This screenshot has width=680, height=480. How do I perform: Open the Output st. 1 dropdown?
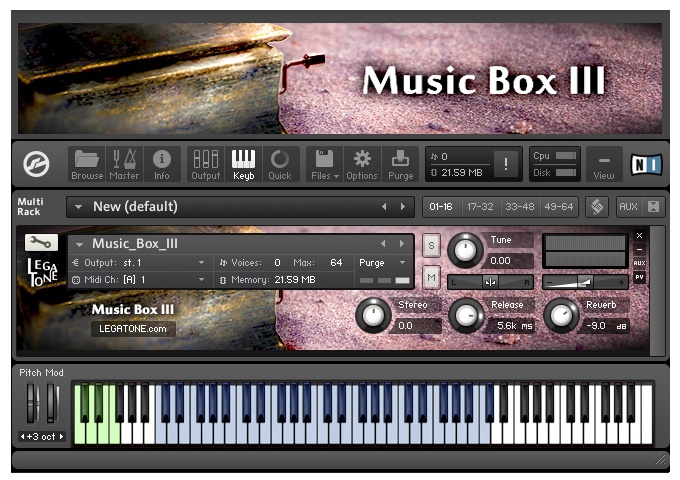coord(139,263)
